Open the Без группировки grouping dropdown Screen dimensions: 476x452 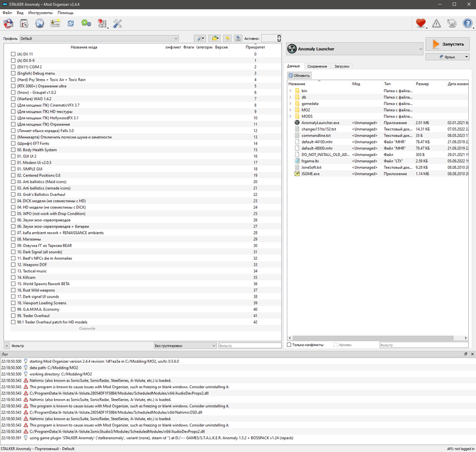(185, 345)
